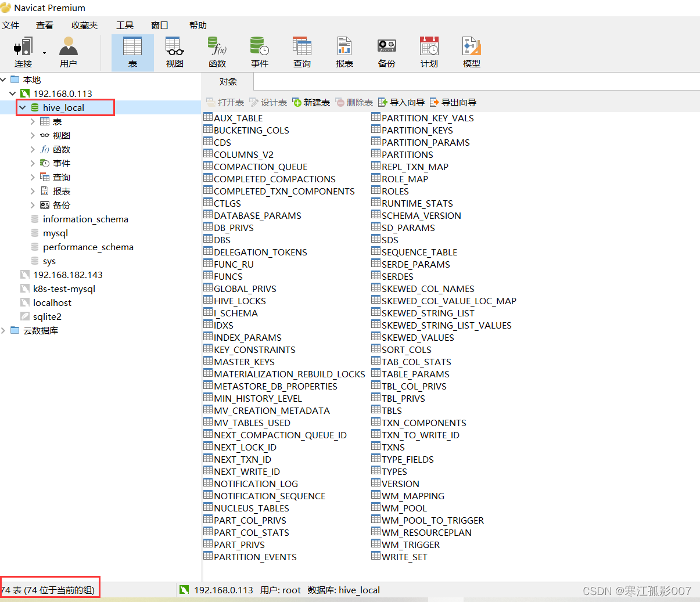Click the 设计表 button
Image resolution: width=700 pixels, height=602 pixels.
pos(268,102)
